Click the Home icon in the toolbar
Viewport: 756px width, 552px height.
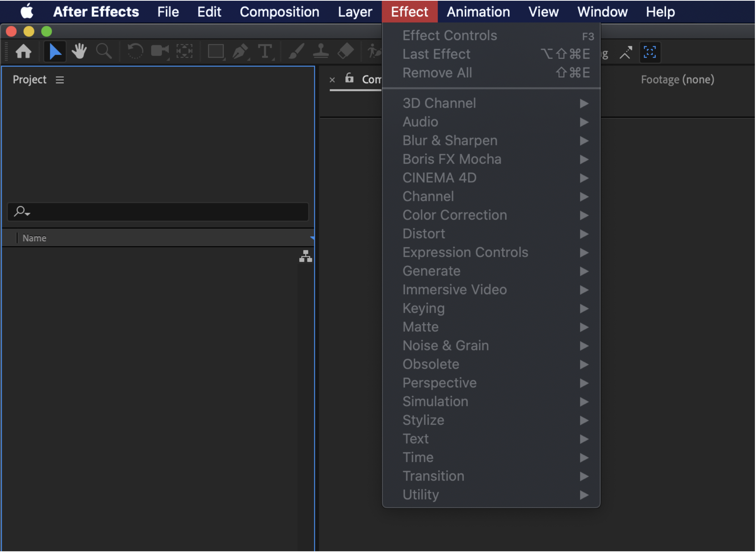click(x=24, y=51)
